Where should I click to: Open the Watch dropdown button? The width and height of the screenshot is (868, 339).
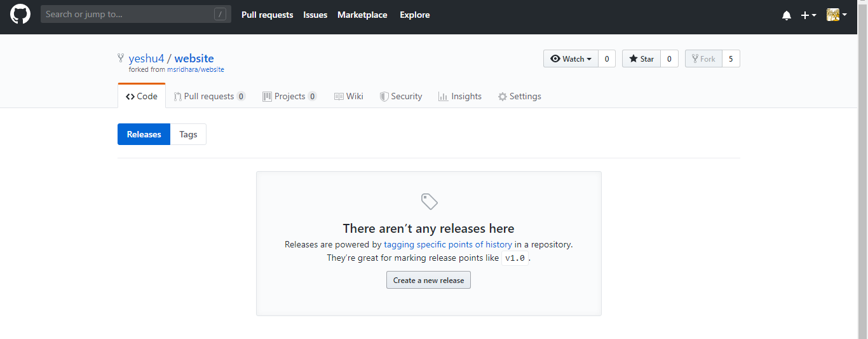click(571, 59)
